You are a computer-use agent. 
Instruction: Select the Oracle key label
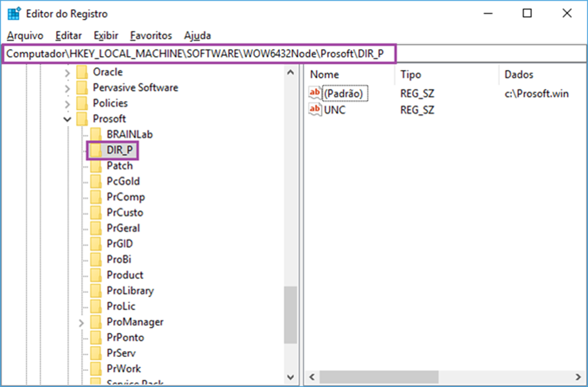click(108, 72)
